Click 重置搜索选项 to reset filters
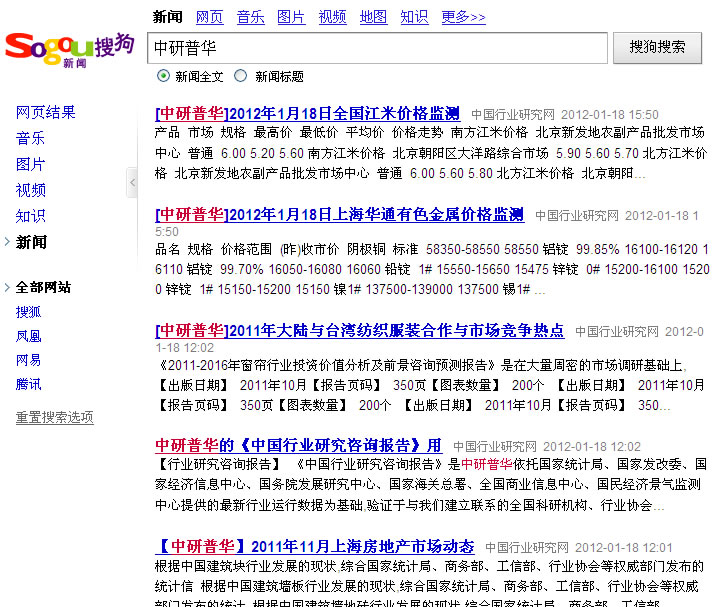The width and height of the screenshot is (720, 607). point(54,417)
